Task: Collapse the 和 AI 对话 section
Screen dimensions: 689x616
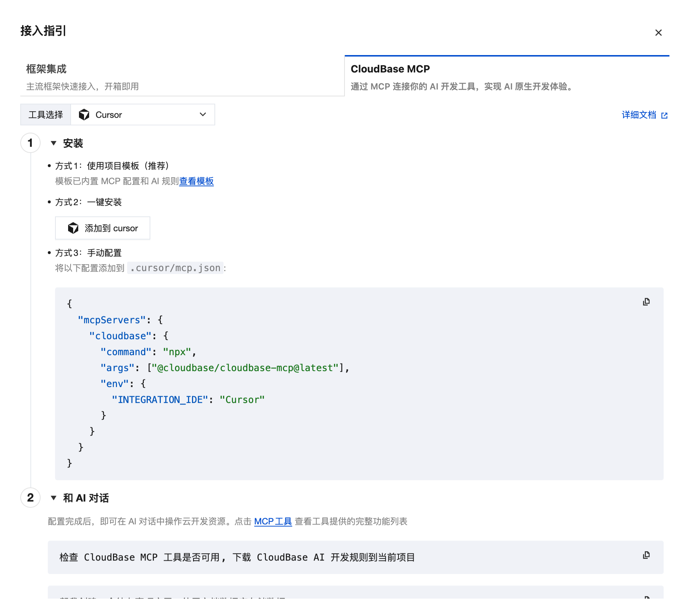Action: (x=54, y=498)
